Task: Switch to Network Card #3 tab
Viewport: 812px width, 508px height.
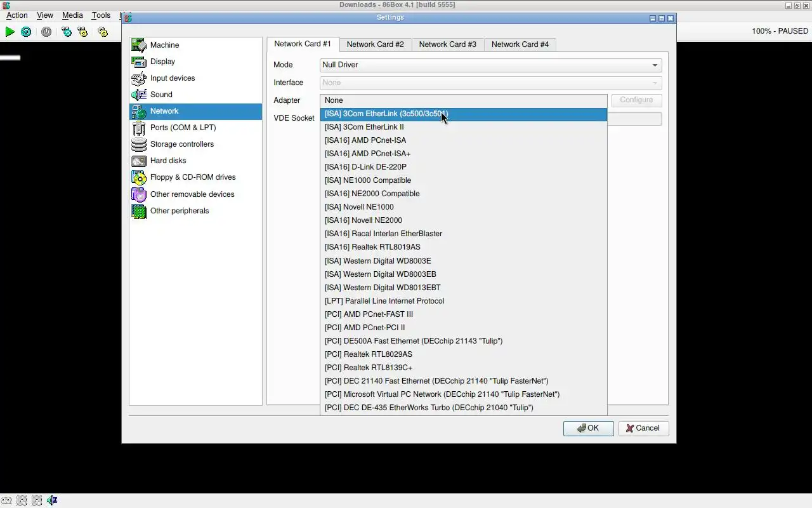Action: (447, 44)
